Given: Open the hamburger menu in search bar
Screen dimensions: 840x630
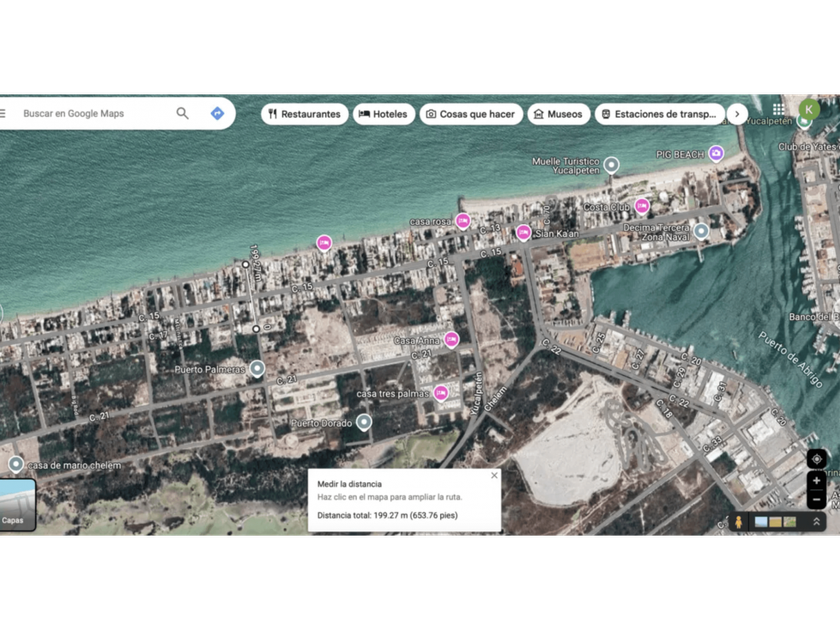Looking at the screenshot, I should (x=3, y=114).
